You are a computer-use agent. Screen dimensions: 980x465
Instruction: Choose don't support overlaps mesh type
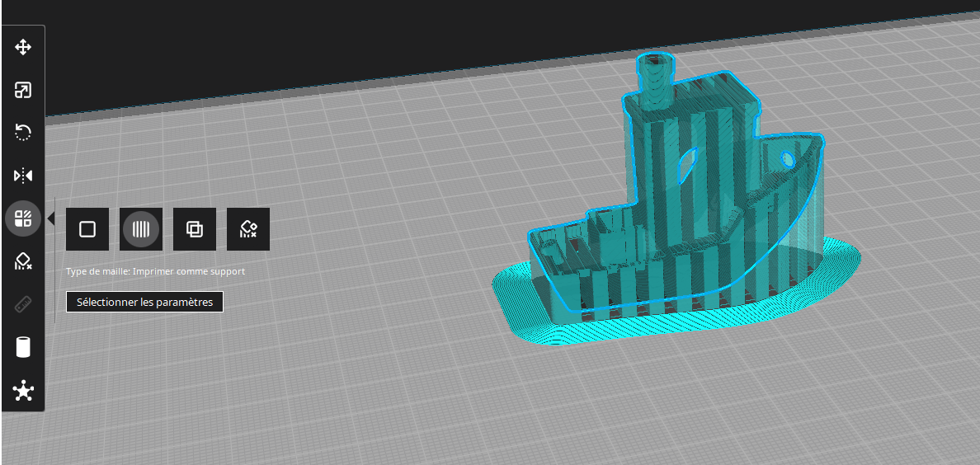pos(248,229)
